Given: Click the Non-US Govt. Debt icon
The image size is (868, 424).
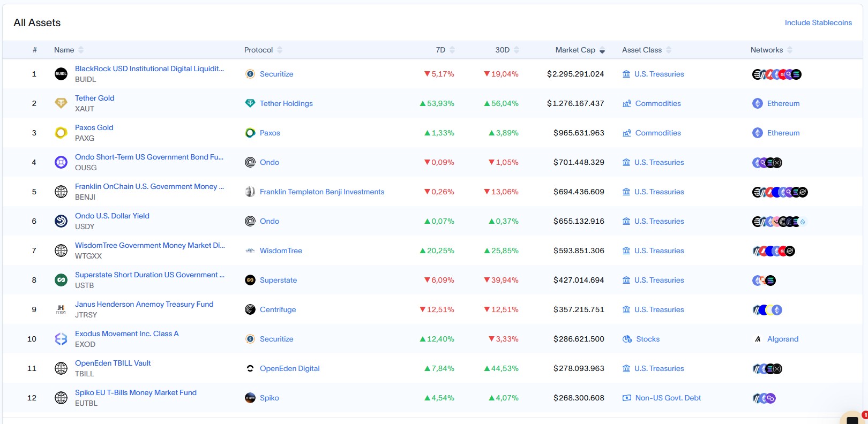Looking at the screenshot, I should click(x=627, y=398).
